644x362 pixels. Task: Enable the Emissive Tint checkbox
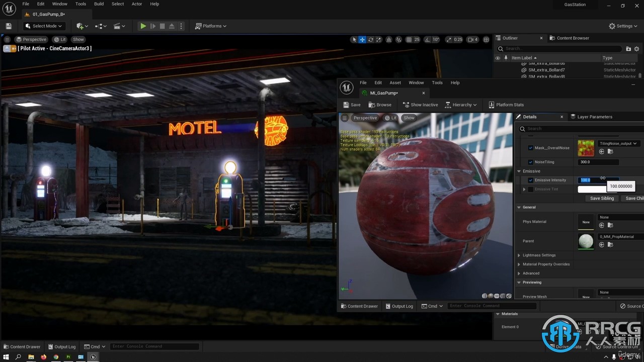coord(530,189)
